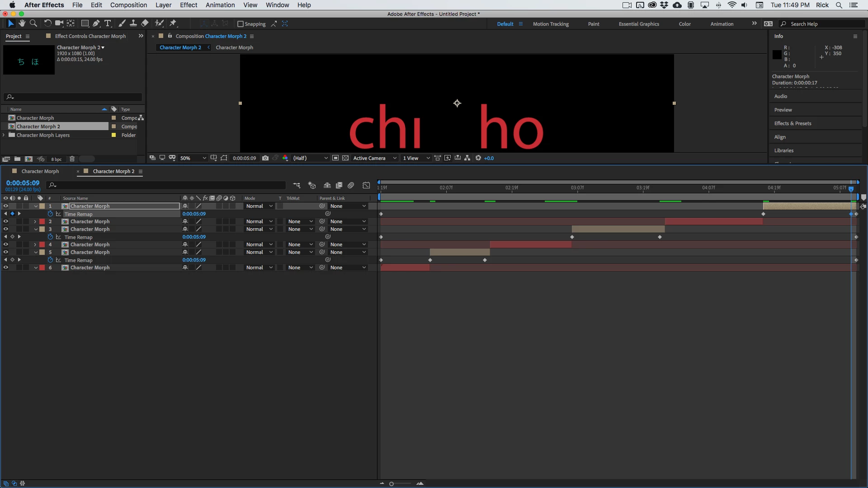
Task: Open the Graph Editor in timeline
Action: click(x=366, y=185)
